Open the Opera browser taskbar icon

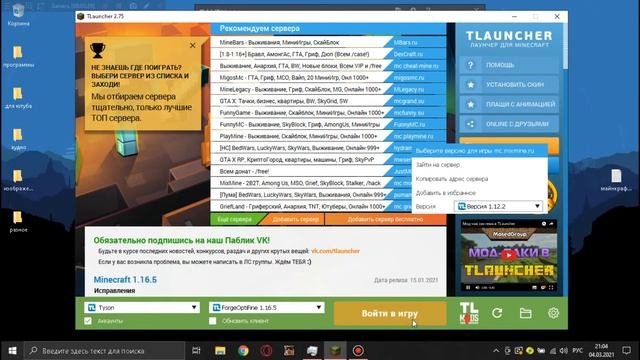pos(266,351)
